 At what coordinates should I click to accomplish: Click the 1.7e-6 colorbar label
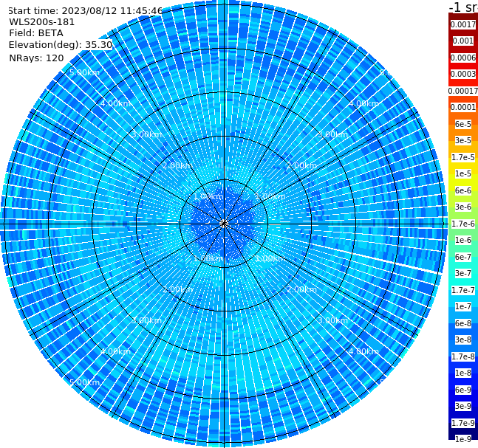pyautogui.click(x=463, y=224)
